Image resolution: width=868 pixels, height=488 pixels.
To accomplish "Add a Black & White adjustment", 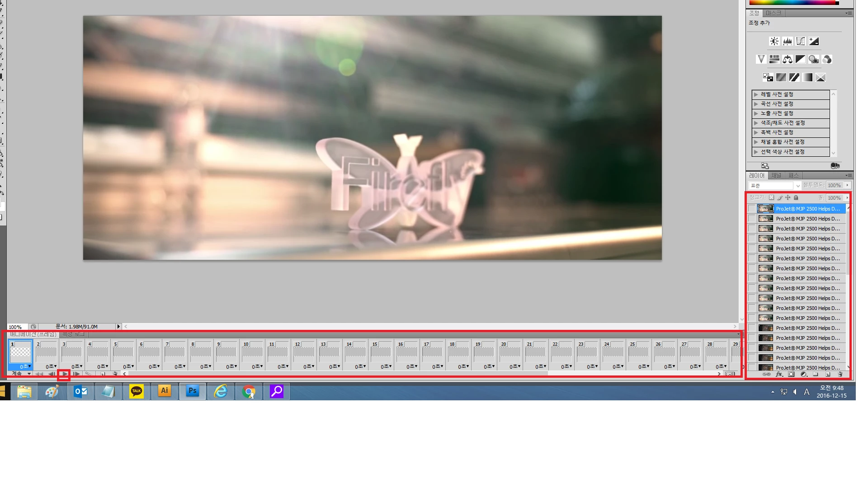I will (x=801, y=59).
